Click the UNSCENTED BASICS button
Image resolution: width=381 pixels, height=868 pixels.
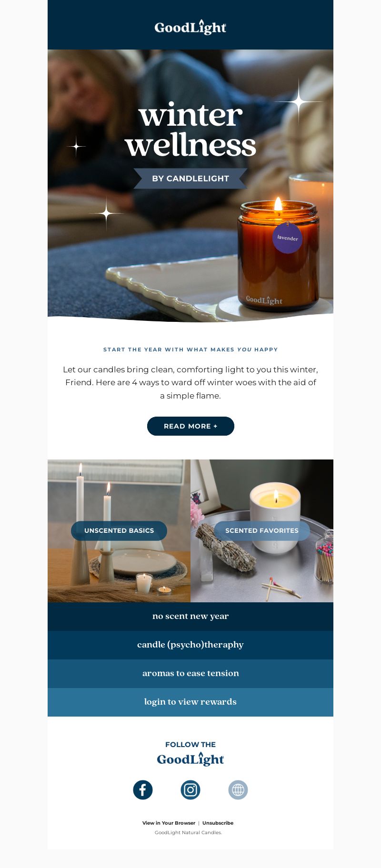point(119,530)
